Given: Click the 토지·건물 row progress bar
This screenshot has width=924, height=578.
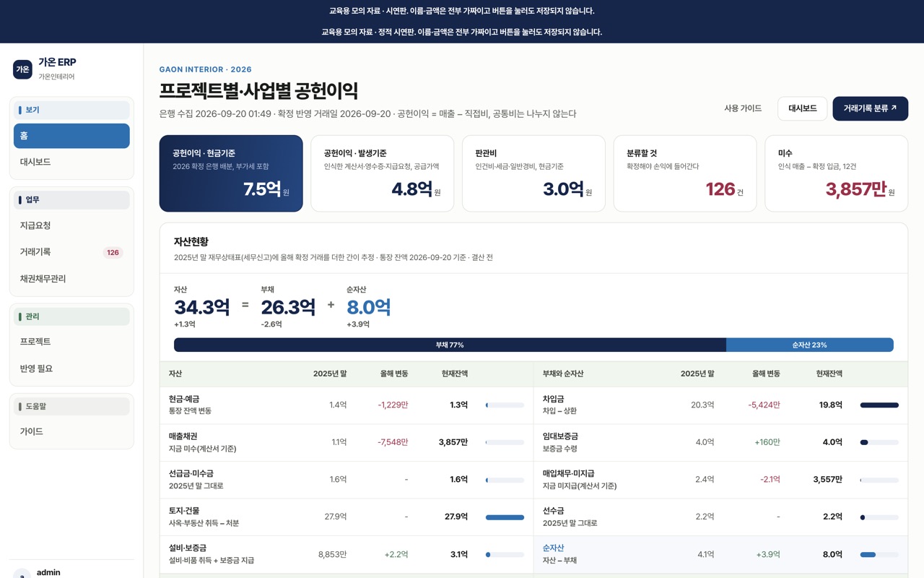Looking at the screenshot, I should click(505, 517).
